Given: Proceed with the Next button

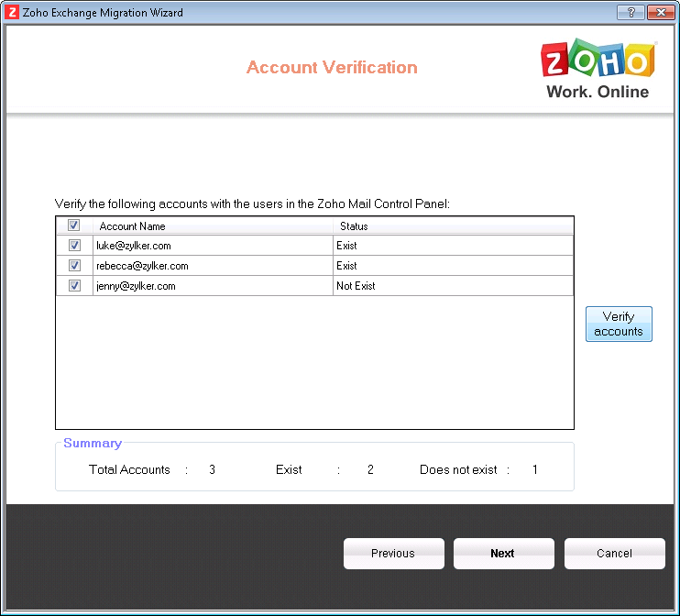Looking at the screenshot, I should point(503,554).
